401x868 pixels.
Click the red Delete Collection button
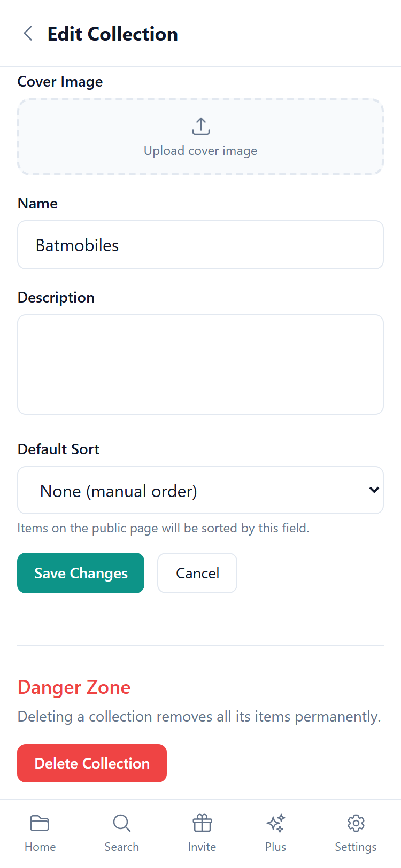click(92, 763)
